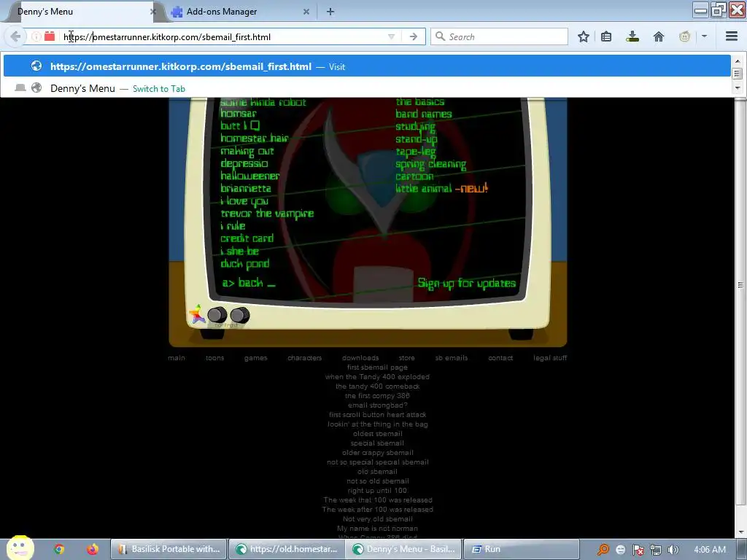Open dropdown arrow next to smiley icon
This screenshot has width=747, height=560.
click(704, 36)
